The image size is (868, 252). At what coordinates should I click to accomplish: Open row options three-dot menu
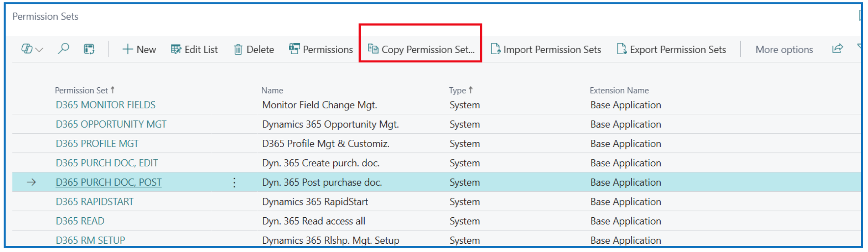point(234,182)
